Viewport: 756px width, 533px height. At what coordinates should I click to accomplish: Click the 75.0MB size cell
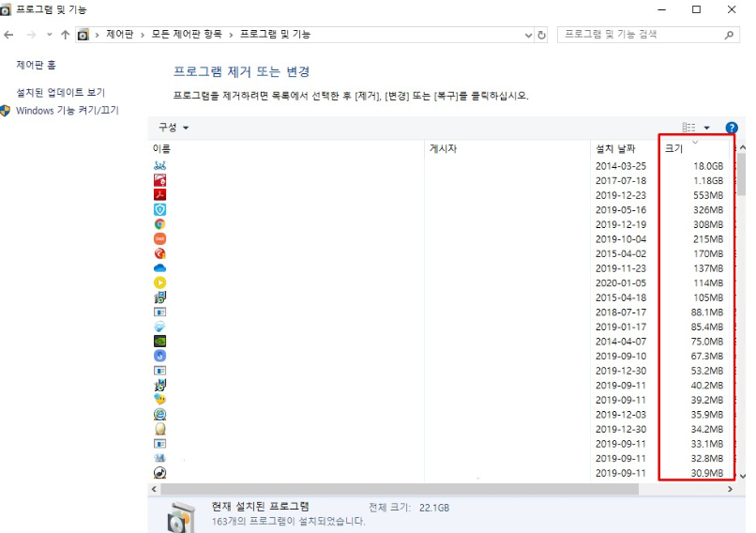tap(707, 341)
